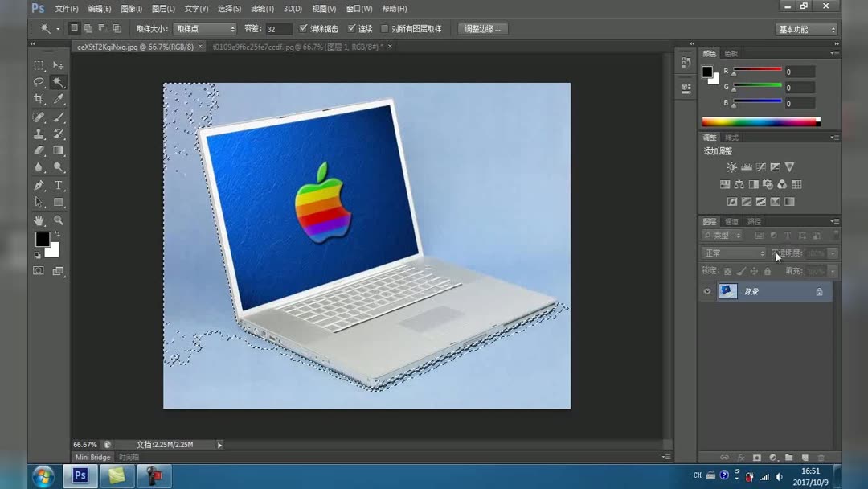Toggle visibility of the 背景 layer
Image resolution: width=868 pixels, height=489 pixels.
click(706, 291)
